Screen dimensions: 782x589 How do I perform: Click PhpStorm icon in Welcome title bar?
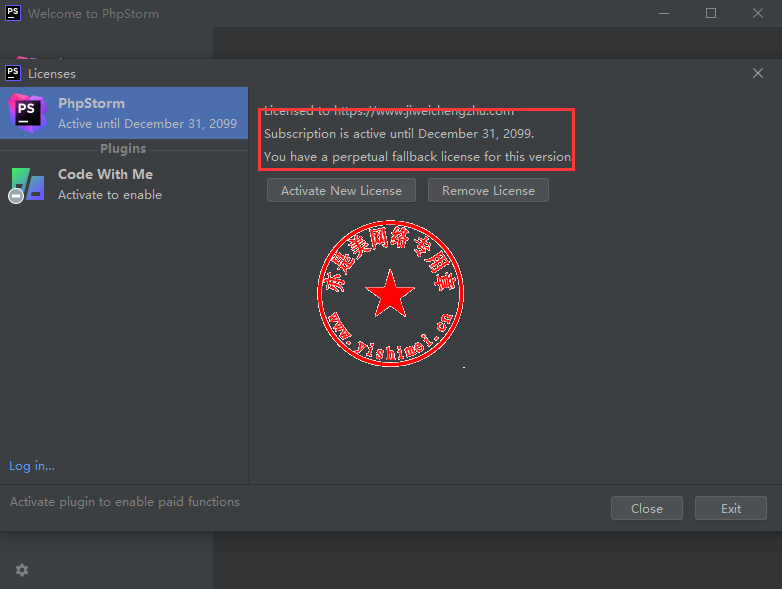tap(13, 13)
